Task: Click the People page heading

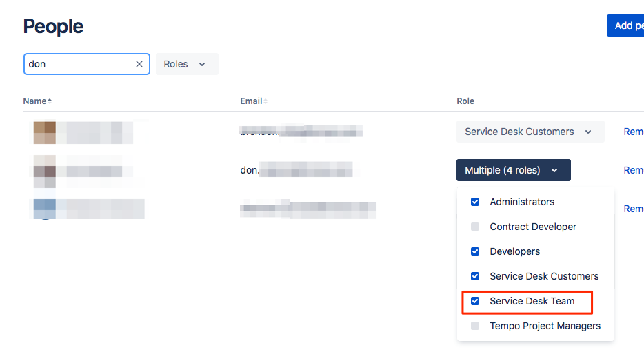Action: (x=53, y=26)
